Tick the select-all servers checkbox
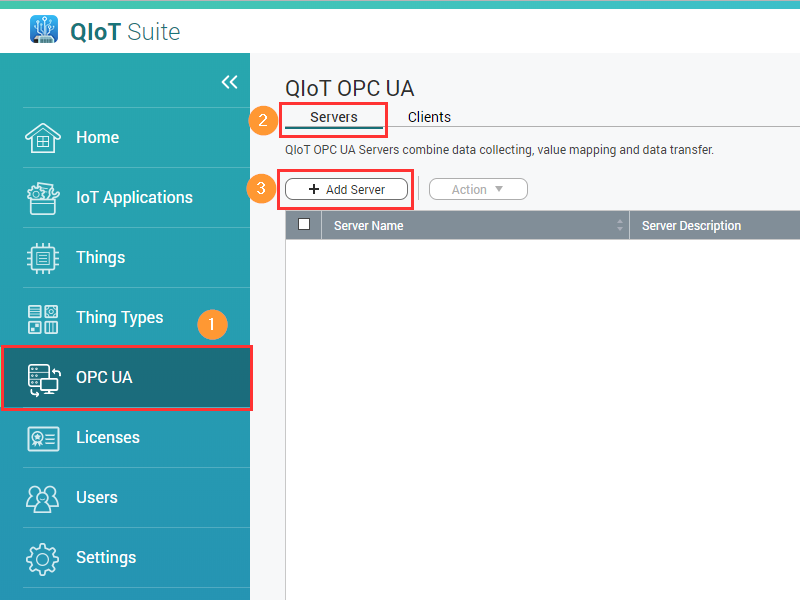Image resolution: width=800 pixels, height=600 pixels. click(304, 224)
